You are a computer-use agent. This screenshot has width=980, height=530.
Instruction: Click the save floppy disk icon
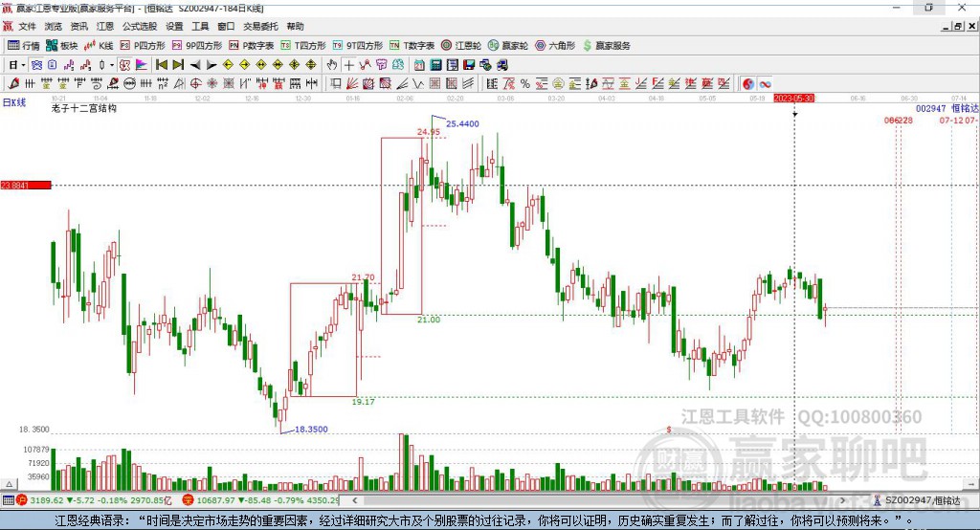click(469, 65)
